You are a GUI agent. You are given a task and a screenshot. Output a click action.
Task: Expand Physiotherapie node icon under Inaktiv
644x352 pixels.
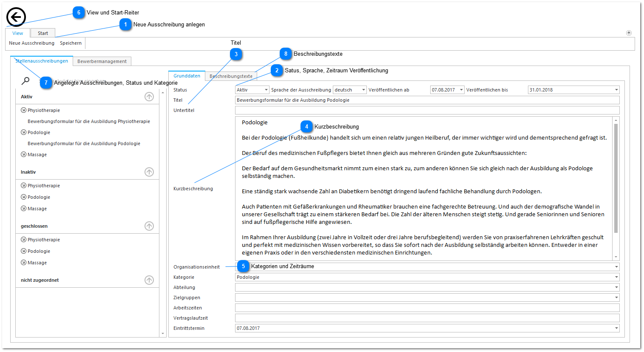point(23,186)
